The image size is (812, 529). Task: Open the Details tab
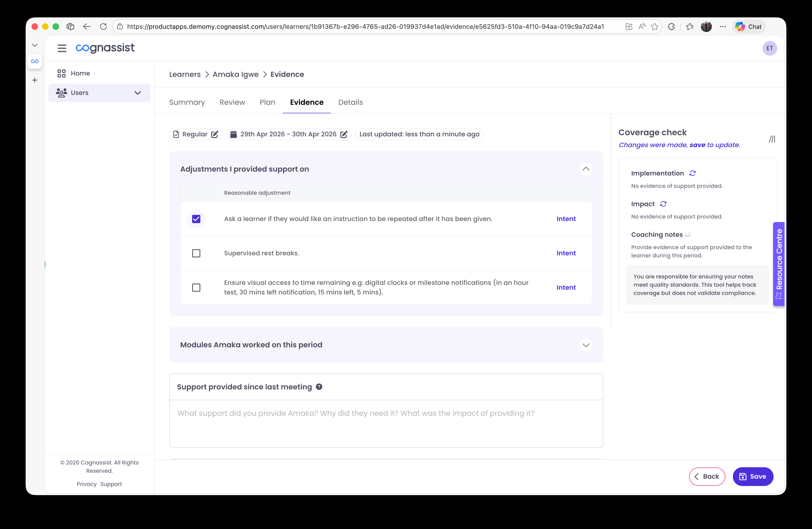click(350, 102)
